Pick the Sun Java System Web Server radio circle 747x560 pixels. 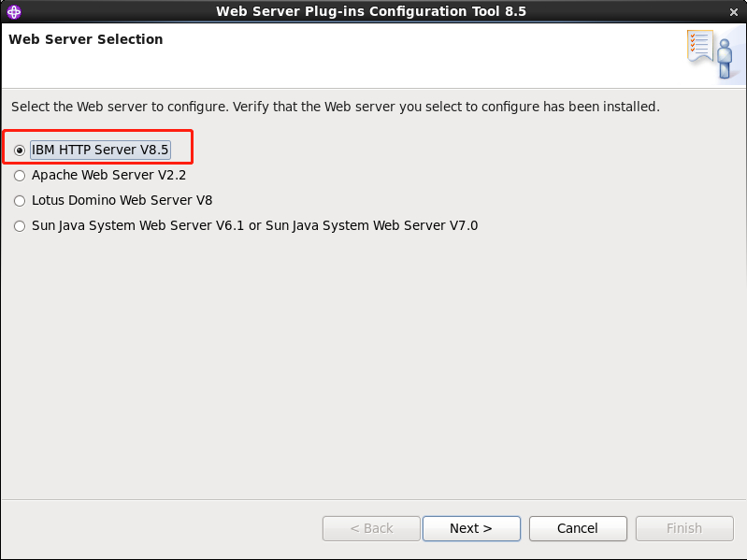pyautogui.click(x=20, y=226)
